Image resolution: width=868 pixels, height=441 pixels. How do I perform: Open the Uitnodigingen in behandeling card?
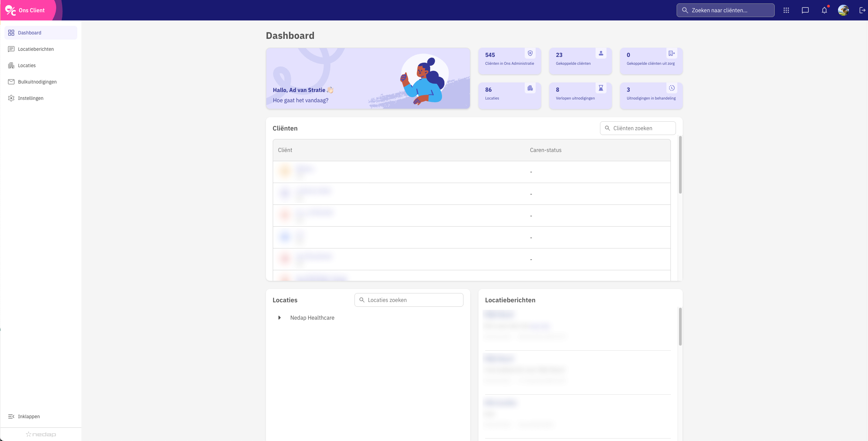click(x=651, y=96)
